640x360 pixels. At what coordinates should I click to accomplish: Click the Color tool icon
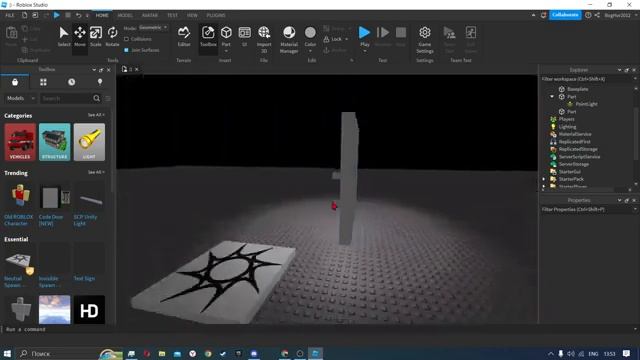[310, 33]
